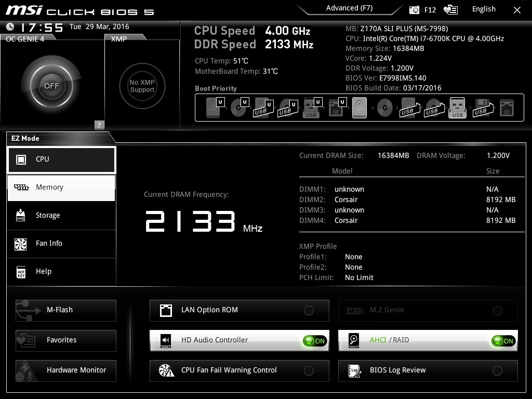Image resolution: width=532 pixels, height=399 pixels.
Task: Toggle the BIOS Log Review switch
Action: (497, 371)
